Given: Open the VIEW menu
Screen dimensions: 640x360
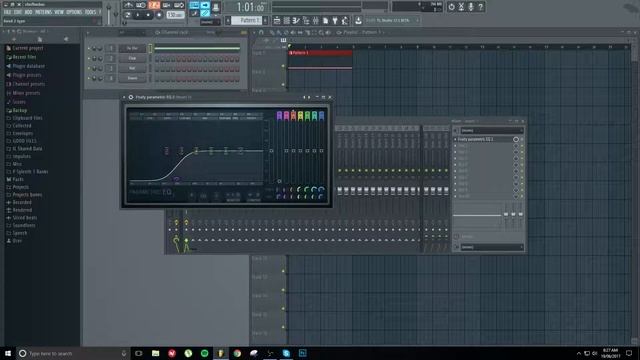Looking at the screenshot, I should pyautogui.click(x=59, y=12).
